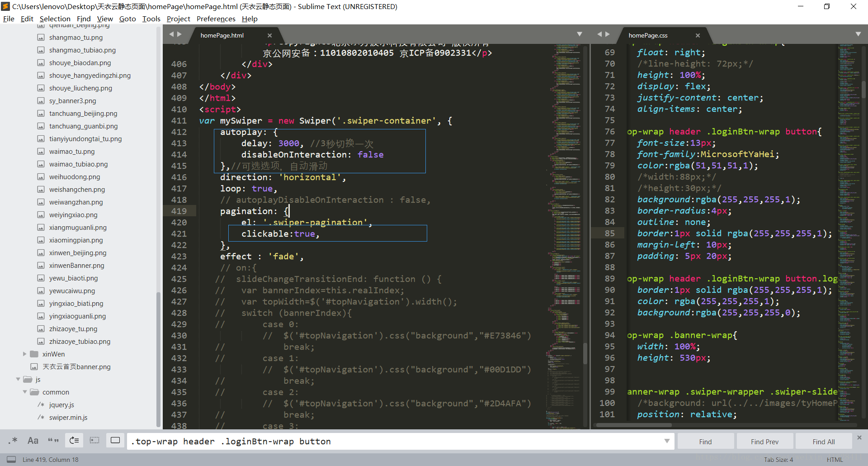
Task: Open the Project menu
Action: tap(179, 19)
